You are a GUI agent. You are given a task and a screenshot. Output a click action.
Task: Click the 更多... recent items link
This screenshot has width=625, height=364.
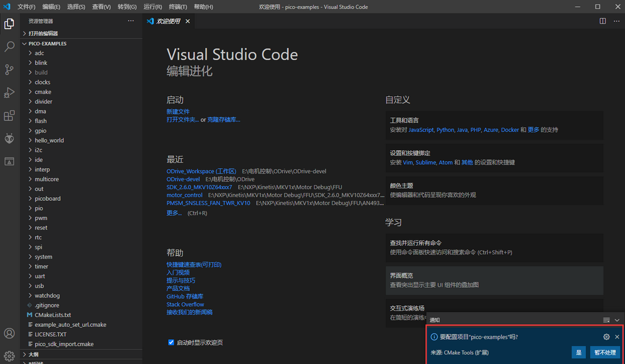pos(174,213)
